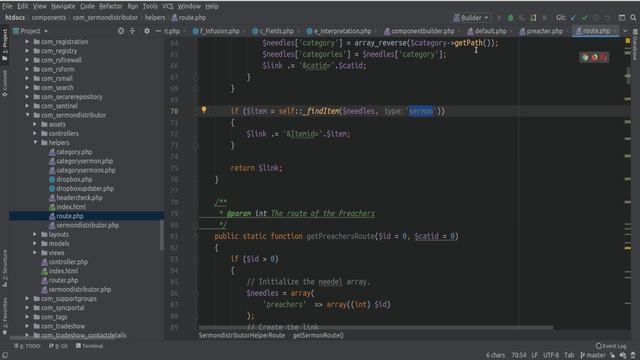Image resolution: width=640 pixels, height=360 pixels.
Task: Select categorysermon.php in project tree
Action: 84,161
